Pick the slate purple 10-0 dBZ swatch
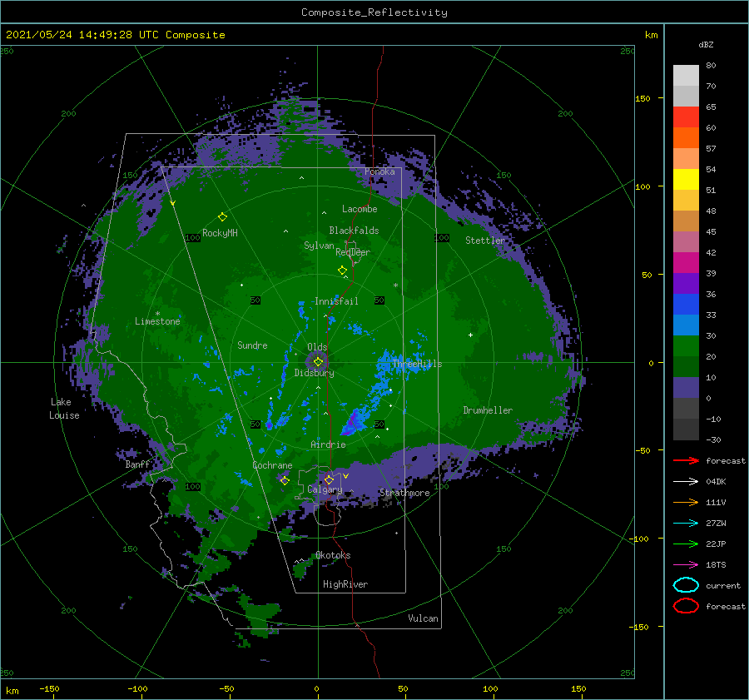Image resolution: width=749 pixels, height=700 pixels. click(x=686, y=388)
